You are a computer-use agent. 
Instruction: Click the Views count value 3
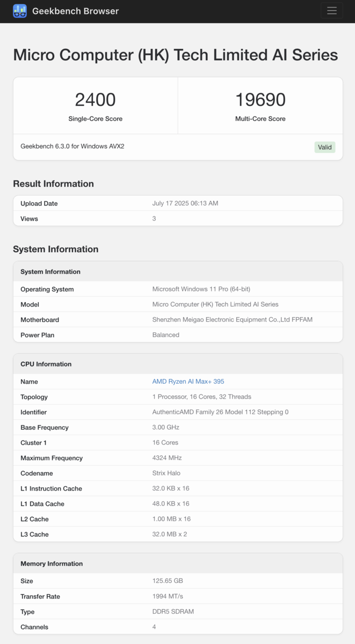click(x=154, y=218)
